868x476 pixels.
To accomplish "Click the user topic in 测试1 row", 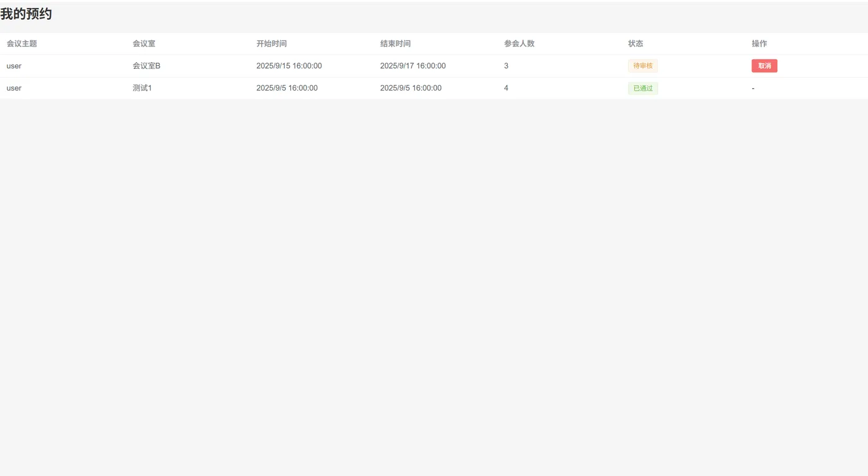I will click(14, 88).
